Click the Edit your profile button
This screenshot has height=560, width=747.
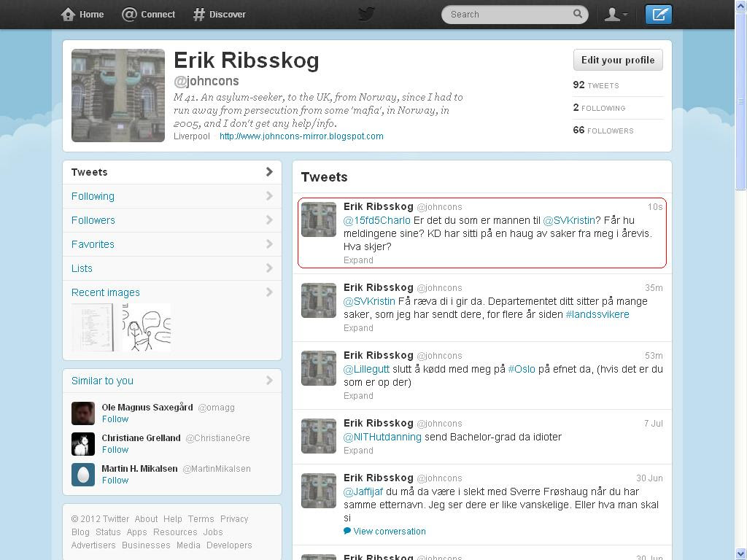coord(618,60)
